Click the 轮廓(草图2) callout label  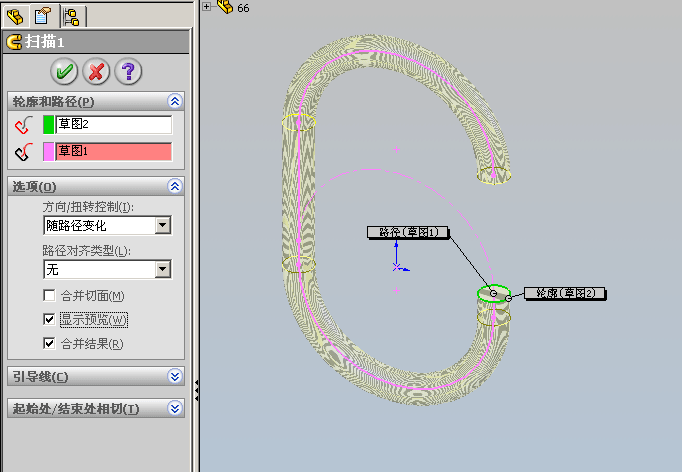[x=565, y=293]
